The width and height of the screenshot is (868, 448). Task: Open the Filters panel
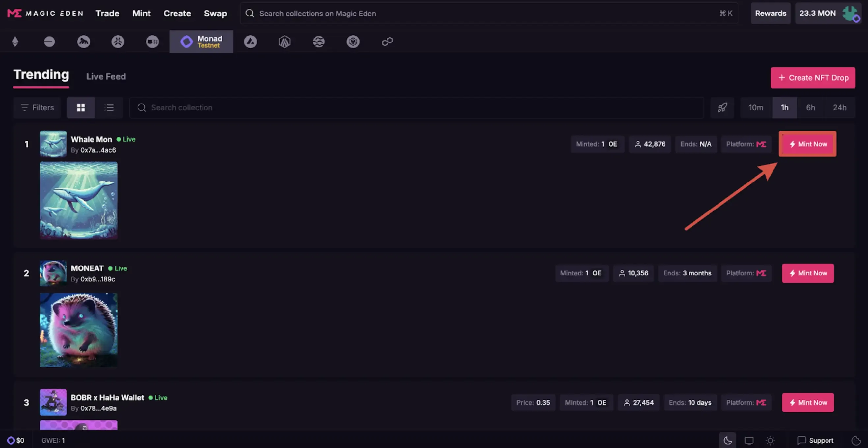click(38, 107)
